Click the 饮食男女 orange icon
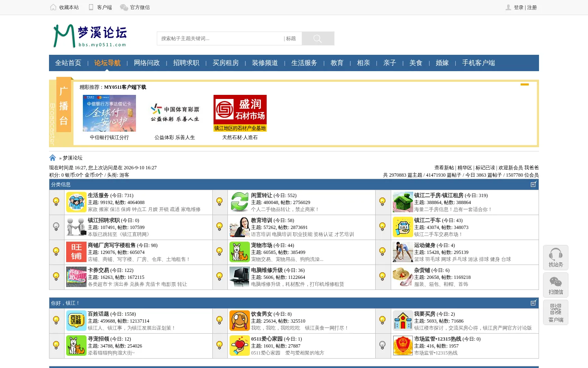The image size is (588, 368). coord(239,321)
